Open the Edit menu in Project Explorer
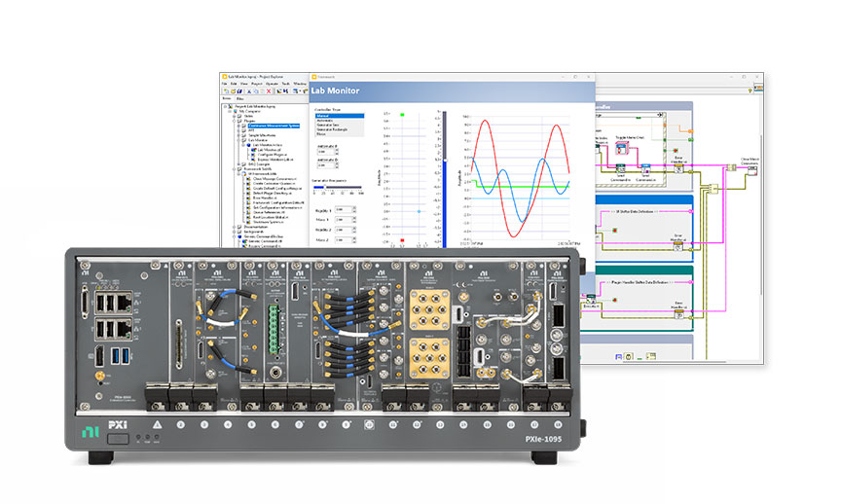This screenshot has height=504, width=841. pos(234,84)
